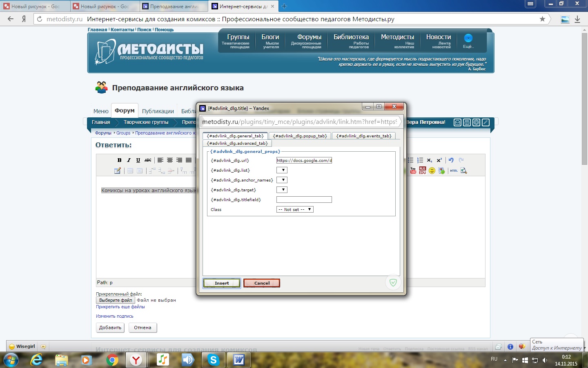Screen dimensions: 588x368
Task: Launch Skype from the Windows taskbar
Action: click(x=213, y=360)
